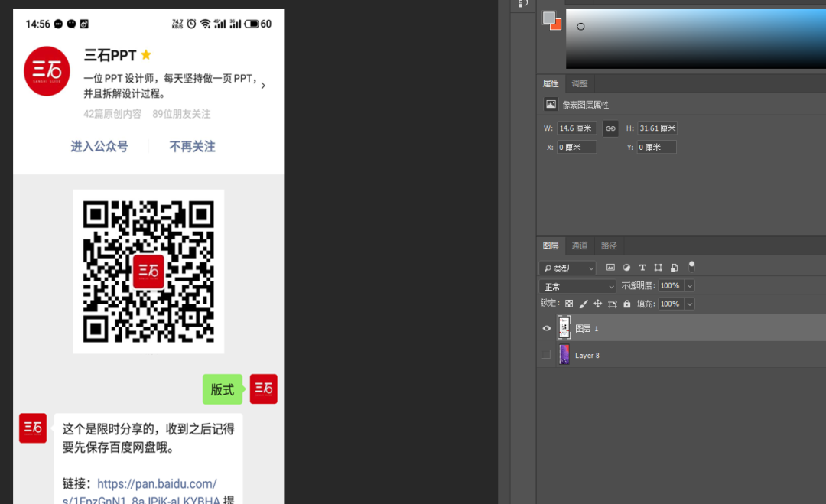The image size is (826, 504).
Task: Filter layers by shape layers icon
Action: (x=658, y=268)
